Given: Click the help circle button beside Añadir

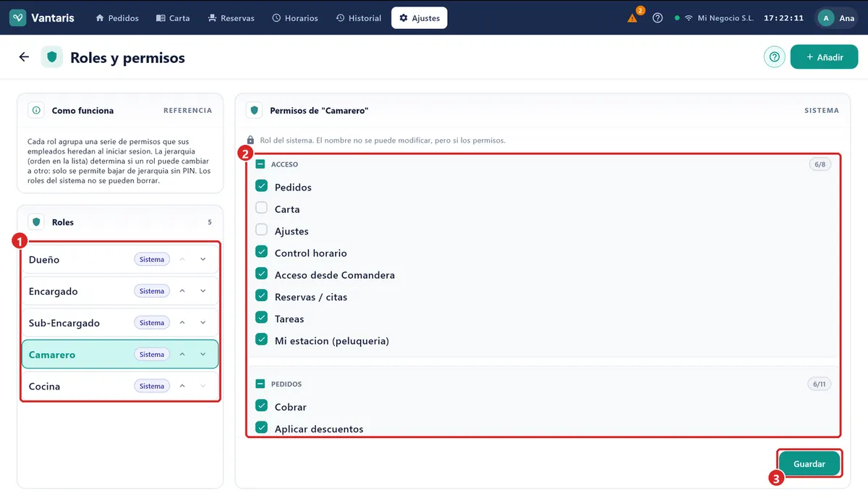Looking at the screenshot, I should [775, 57].
